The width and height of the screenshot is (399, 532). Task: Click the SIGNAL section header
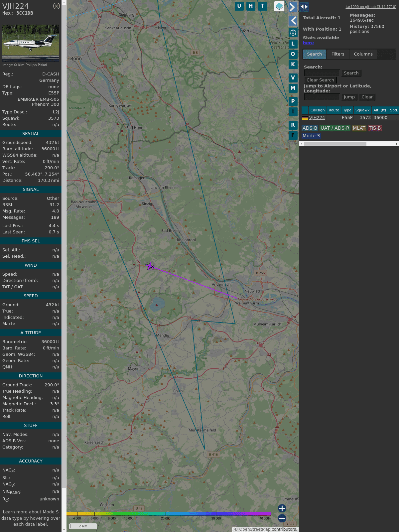point(31,190)
